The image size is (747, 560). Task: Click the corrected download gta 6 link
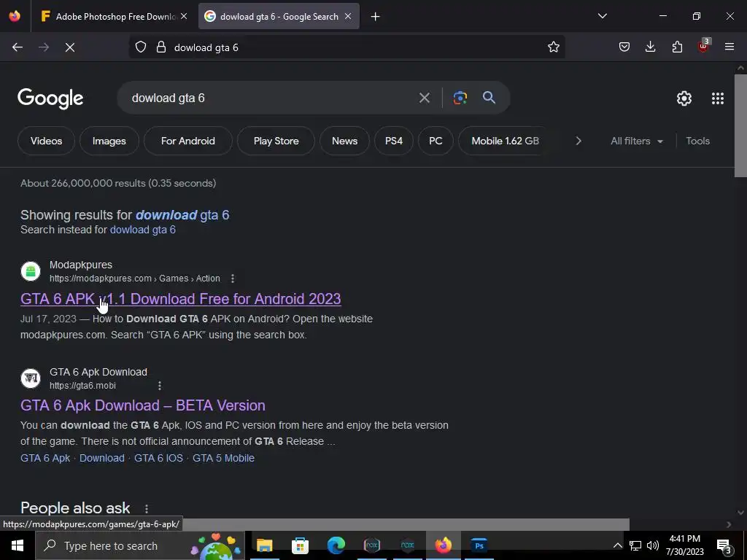(x=182, y=215)
